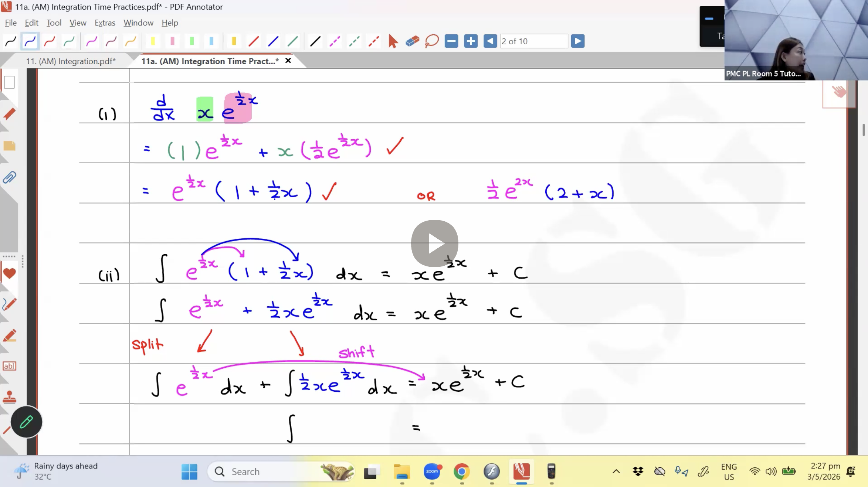Activate the Eraser tool
Viewport: 868px width, 487px height.
(x=413, y=41)
